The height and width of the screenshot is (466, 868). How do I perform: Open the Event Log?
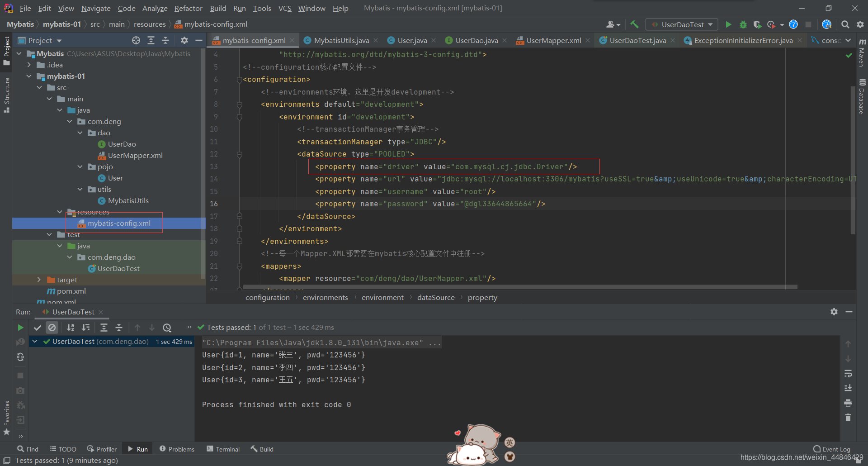pyautogui.click(x=832, y=449)
